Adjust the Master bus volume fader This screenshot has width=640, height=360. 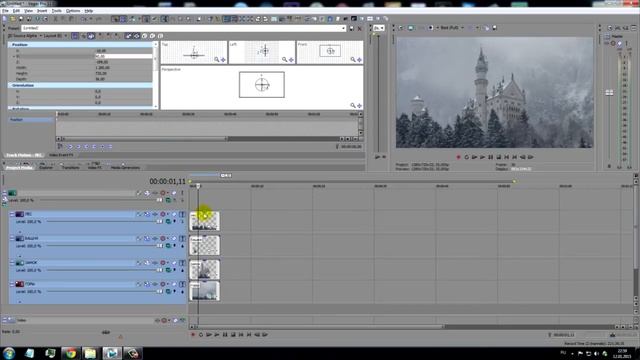[609, 93]
